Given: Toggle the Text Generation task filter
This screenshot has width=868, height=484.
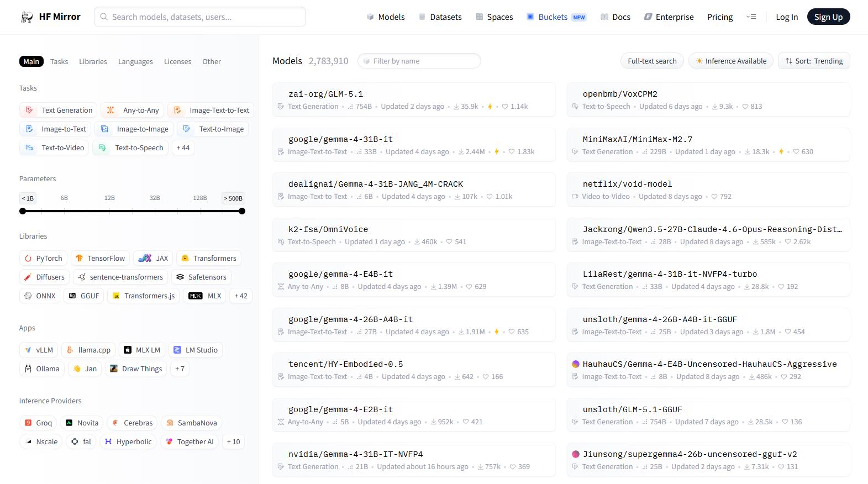Looking at the screenshot, I should tap(59, 110).
